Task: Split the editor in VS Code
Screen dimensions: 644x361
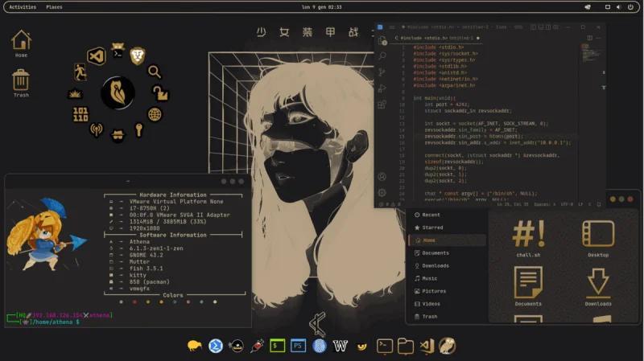Action: (x=590, y=38)
